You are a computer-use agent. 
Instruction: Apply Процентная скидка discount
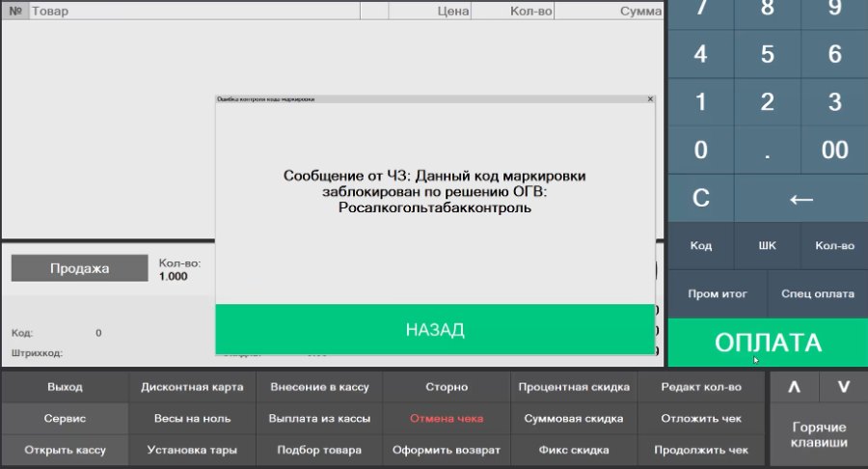(574, 387)
